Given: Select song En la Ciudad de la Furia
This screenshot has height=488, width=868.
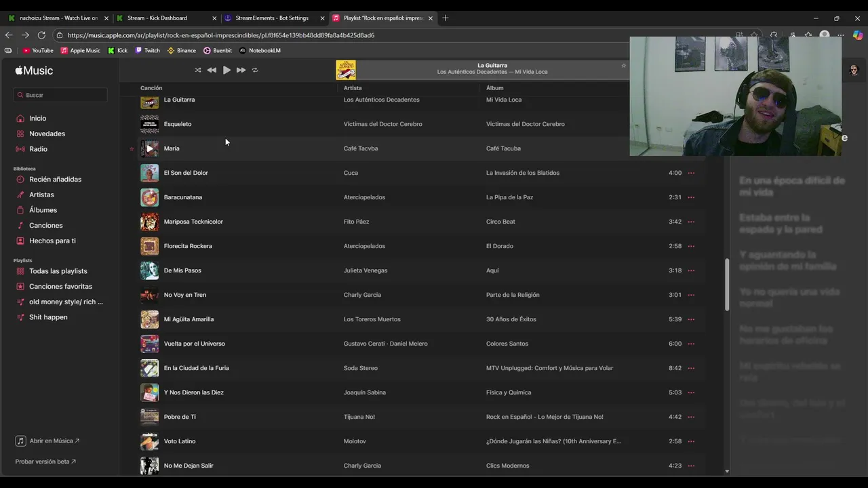Looking at the screenshot, I should click(196, 368).
